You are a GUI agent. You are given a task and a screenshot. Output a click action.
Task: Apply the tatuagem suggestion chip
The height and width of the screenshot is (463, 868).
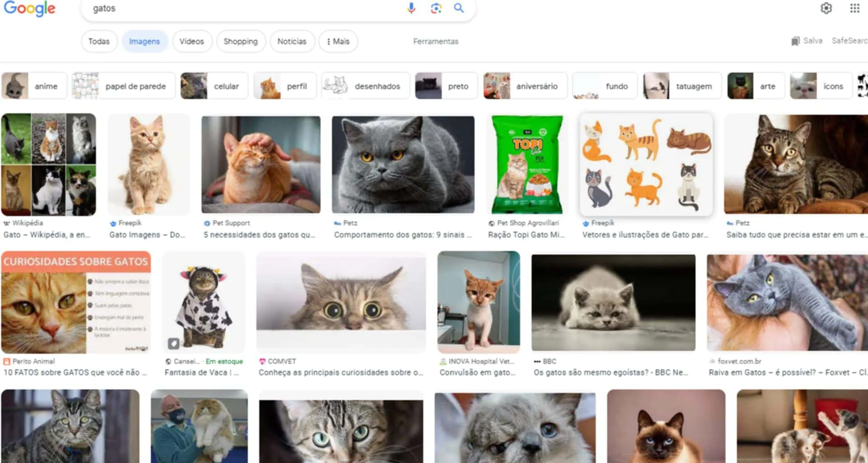tap(682, 86)
